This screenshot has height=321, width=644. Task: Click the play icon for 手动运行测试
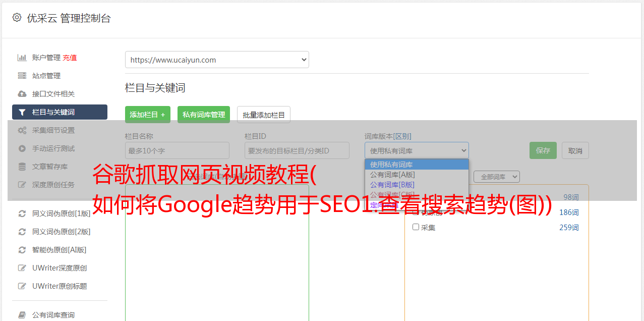coord(22,148)
